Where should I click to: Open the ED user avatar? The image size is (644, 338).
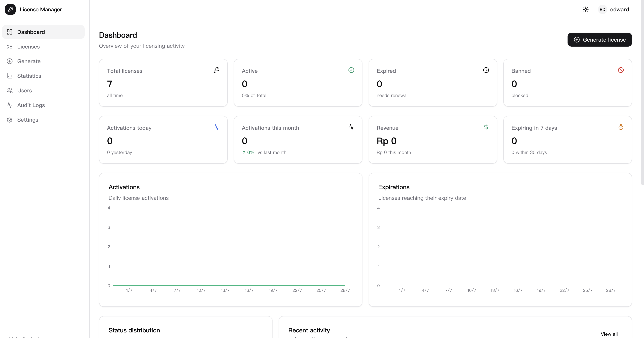[x=602, y=9]
